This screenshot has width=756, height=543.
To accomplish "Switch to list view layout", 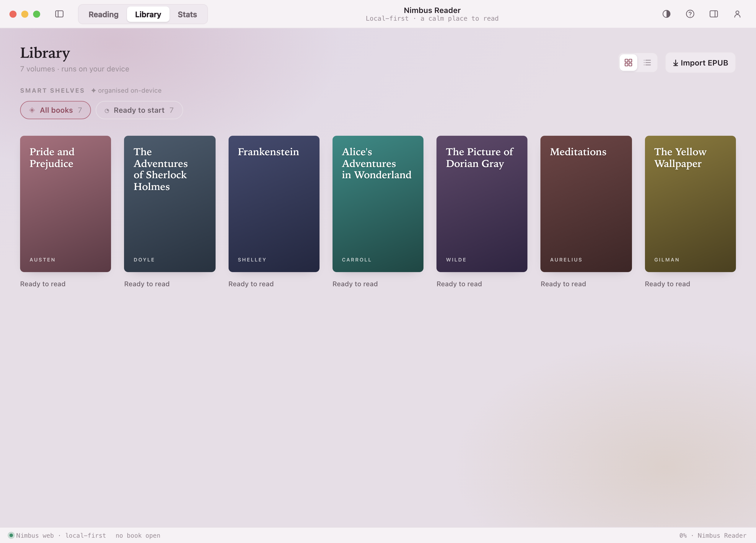I will 647,63.
